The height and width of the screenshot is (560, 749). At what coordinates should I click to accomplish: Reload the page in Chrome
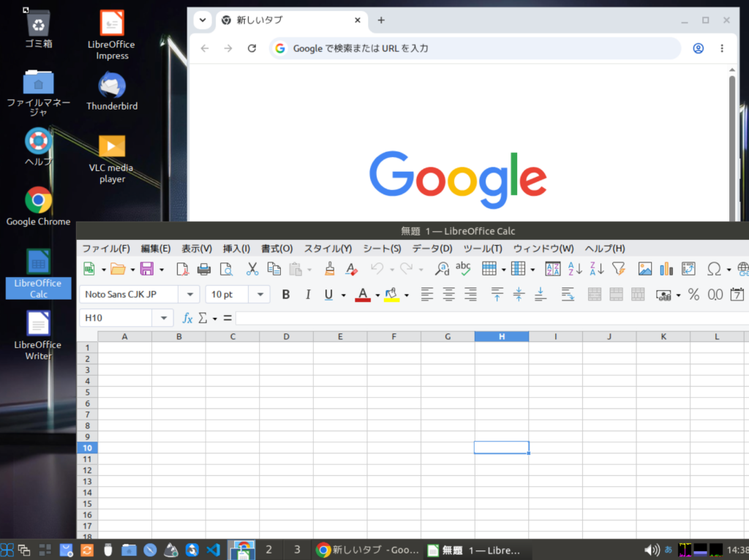tap(252, 48)
